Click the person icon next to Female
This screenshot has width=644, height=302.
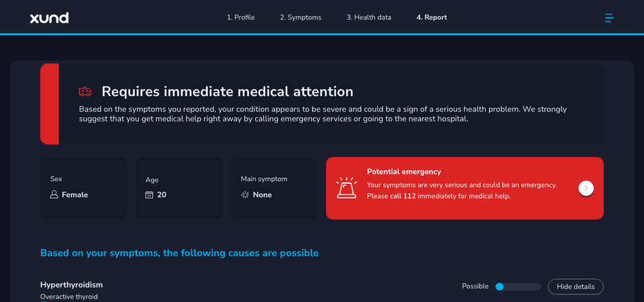pyautogui.click(x=54, y=195)
